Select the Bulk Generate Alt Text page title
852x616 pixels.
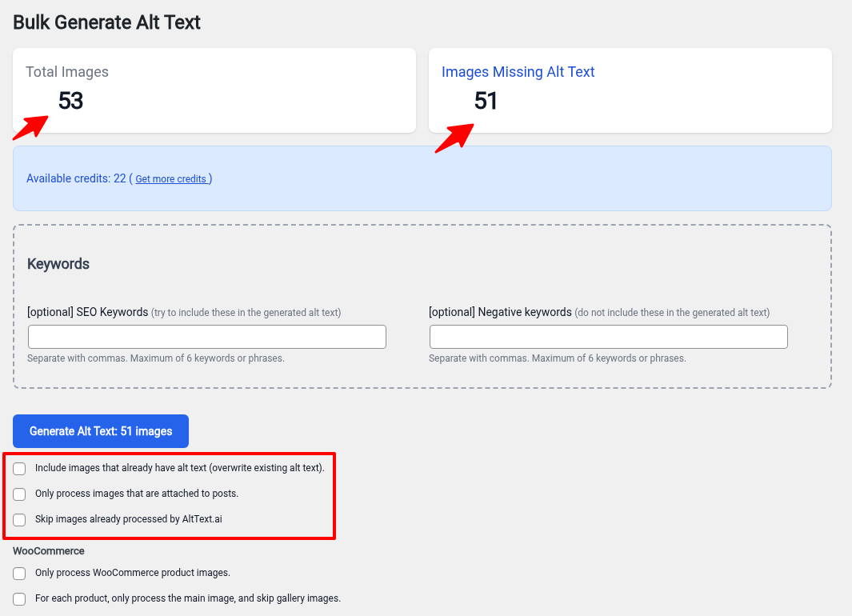coord(106,22)
